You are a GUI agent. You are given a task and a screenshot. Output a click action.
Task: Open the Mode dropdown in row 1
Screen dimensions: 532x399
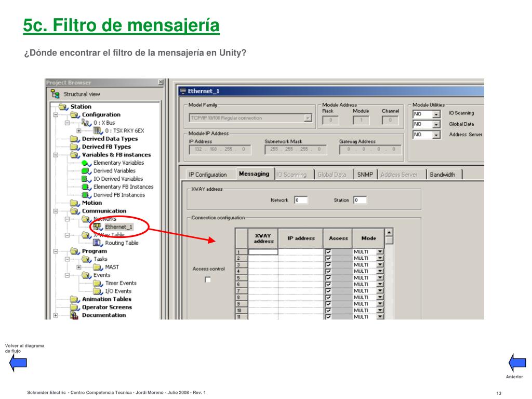[x=380, y=252]
